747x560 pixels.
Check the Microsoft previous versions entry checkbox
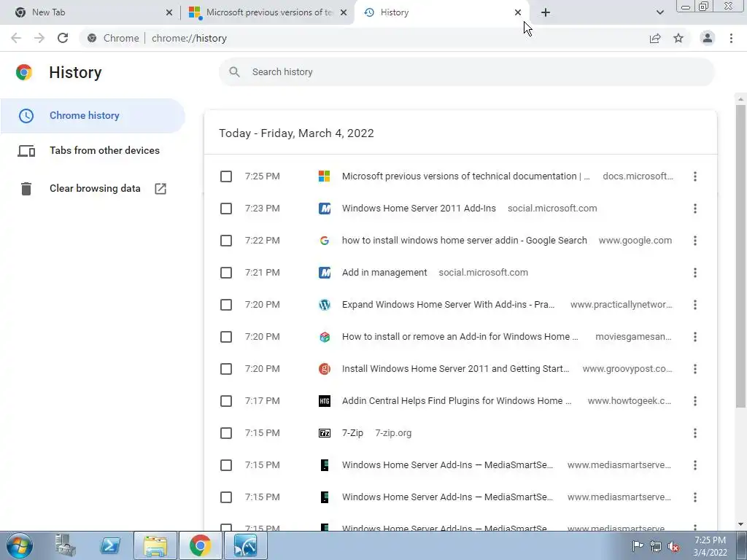[x=226, y=176]
